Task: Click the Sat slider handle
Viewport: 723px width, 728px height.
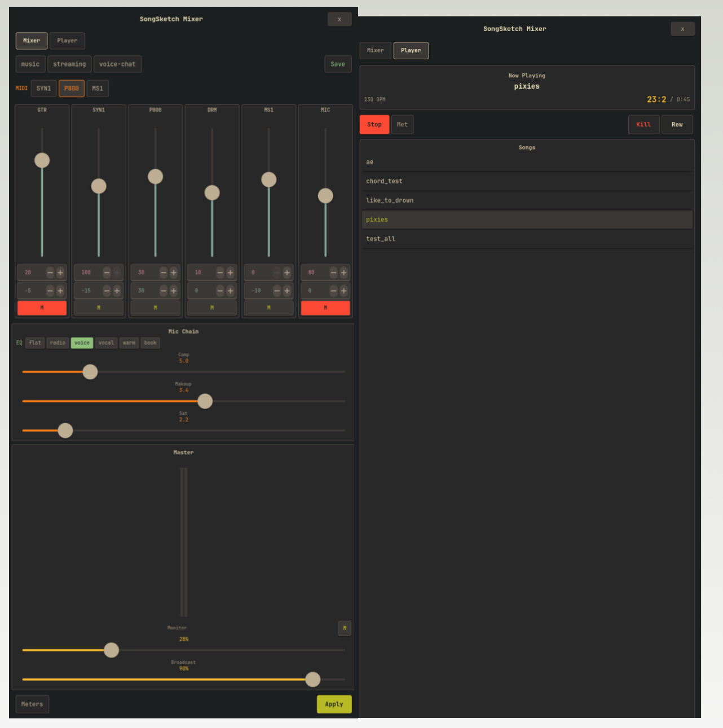Action: (65, 431)
